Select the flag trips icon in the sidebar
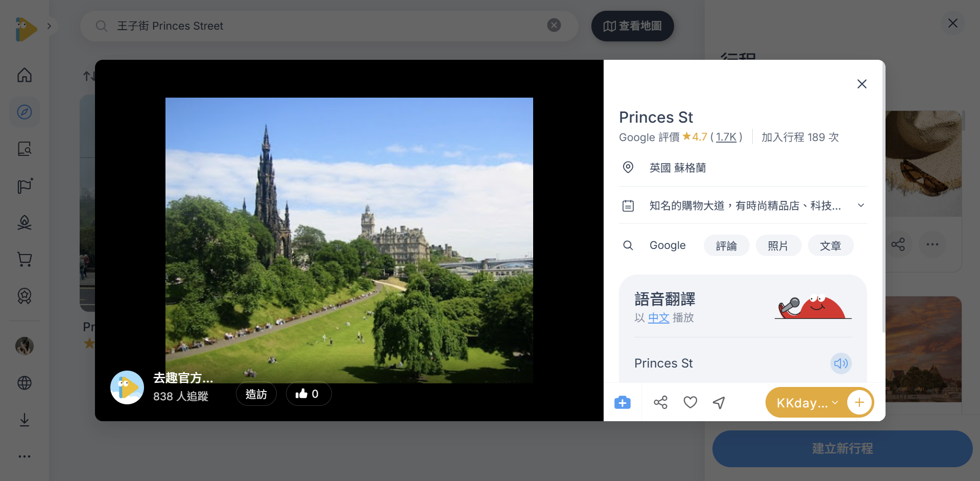This screenshot has height=481, width=980. coord(24,186)
